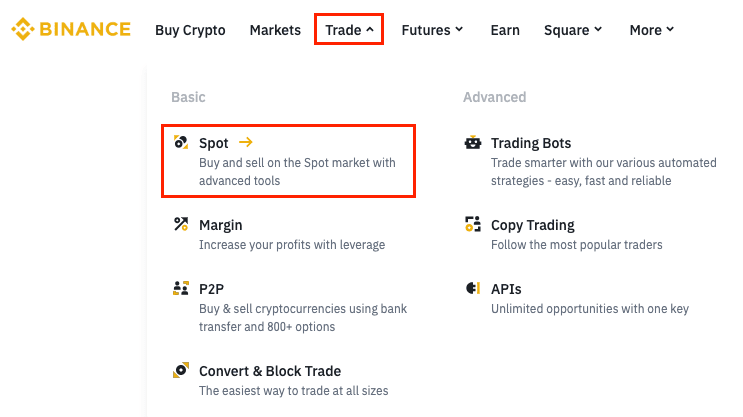Expand the Square dropdown
This screenshot has width=743, height=417.
[x=573, y=30]
